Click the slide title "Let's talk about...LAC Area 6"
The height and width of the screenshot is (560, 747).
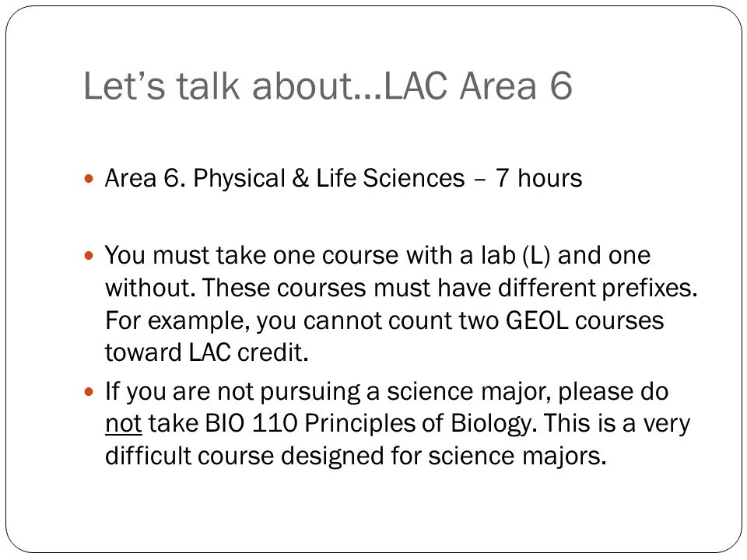[328, 86]
